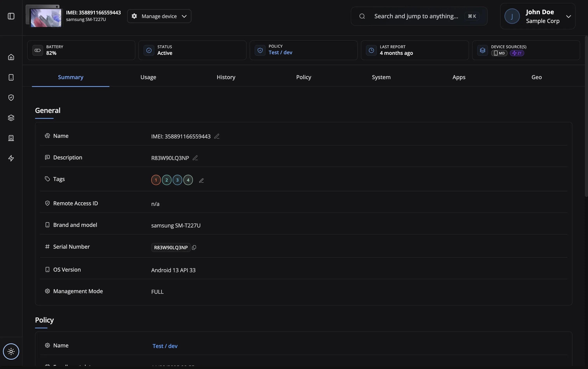Viewport: 588px width, 369px height.
Task: Click the ZT device source badge
Action: [x=517, y=53]
